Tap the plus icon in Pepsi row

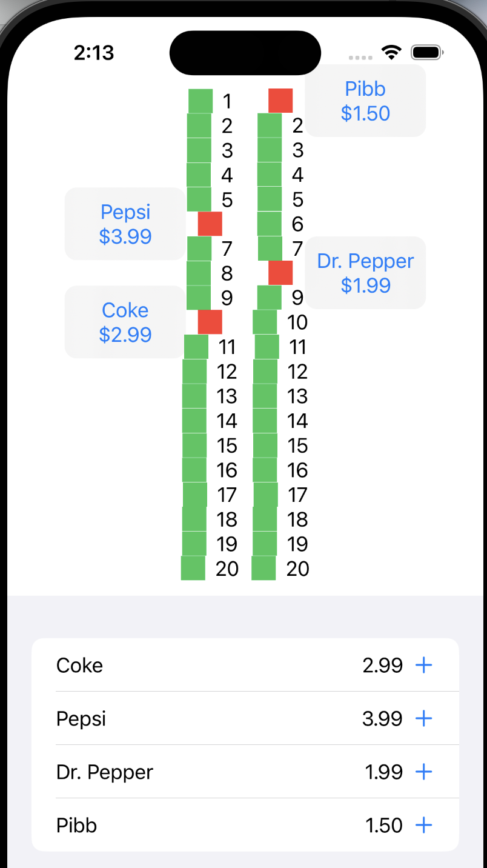423,718
